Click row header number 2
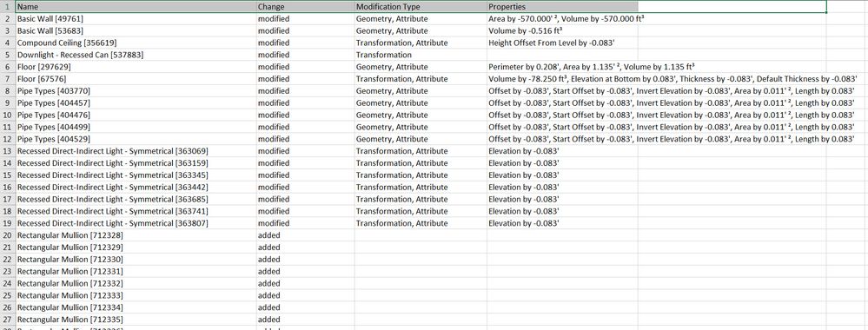868x330 pixels. (x=7, y=19)
